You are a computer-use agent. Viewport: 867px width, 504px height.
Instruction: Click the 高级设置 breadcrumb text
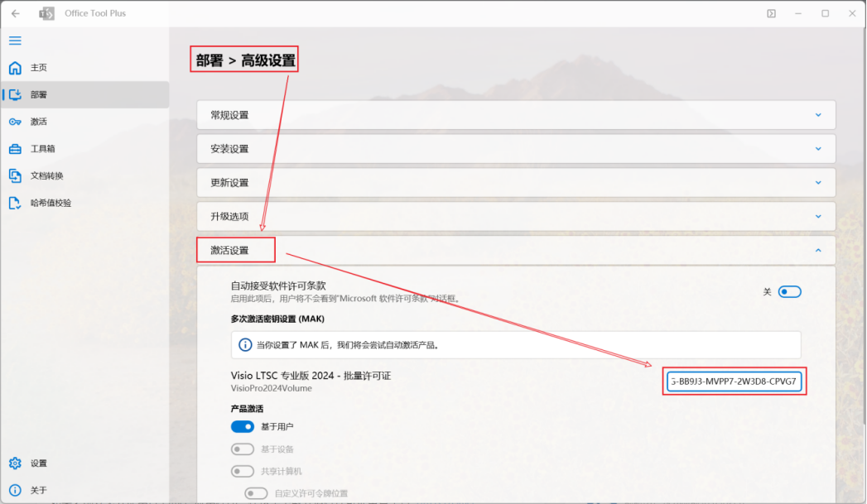[268, 60]
